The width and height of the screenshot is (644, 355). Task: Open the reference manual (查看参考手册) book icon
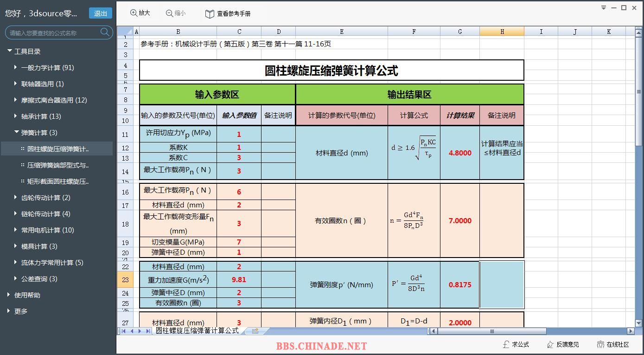(210, 14)
